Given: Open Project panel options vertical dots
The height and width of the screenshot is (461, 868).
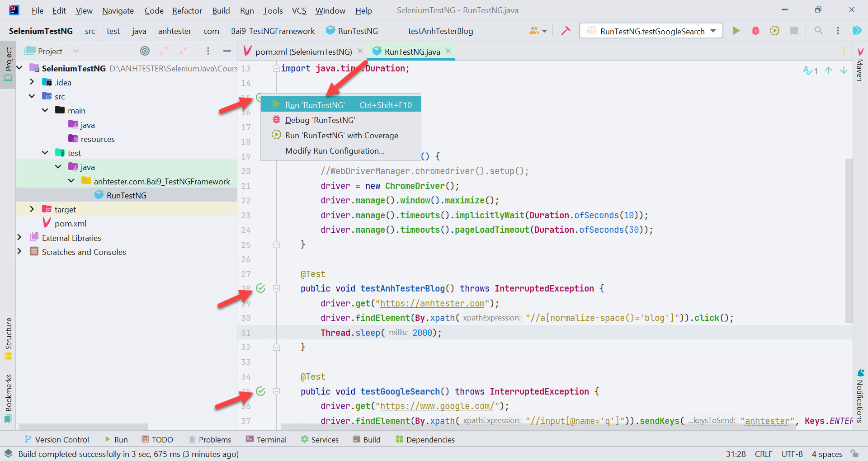Looking at the screenshot, I should tap(208, 51).
